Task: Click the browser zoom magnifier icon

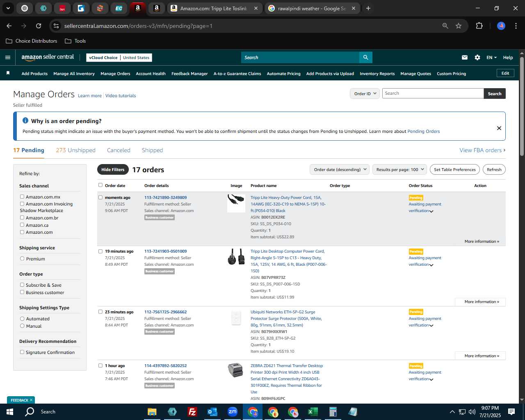Action: (x=445, y=26)
